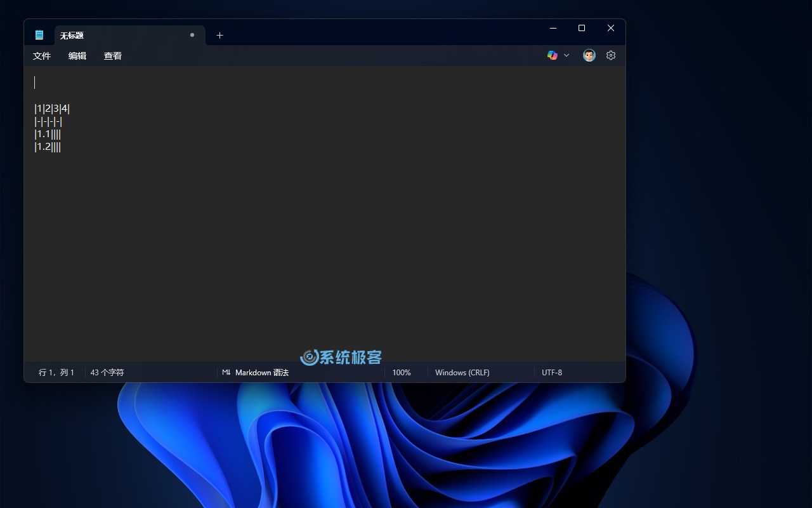This screenshot has width=812, height=508.
Task: Click the Markdown M↓ icon in status bar
Action: (x=226, y=372)
